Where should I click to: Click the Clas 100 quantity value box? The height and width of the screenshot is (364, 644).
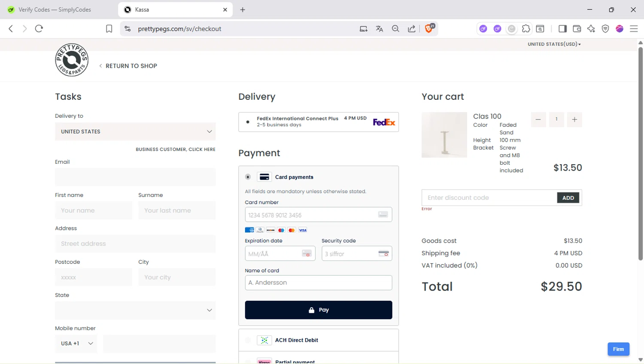click(x=556, y=119)
